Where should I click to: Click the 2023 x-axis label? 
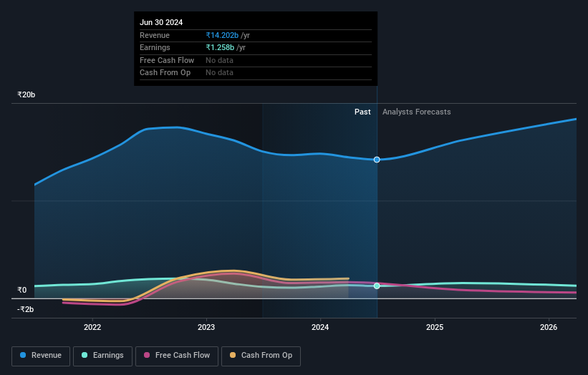click(x=206, y=327)
